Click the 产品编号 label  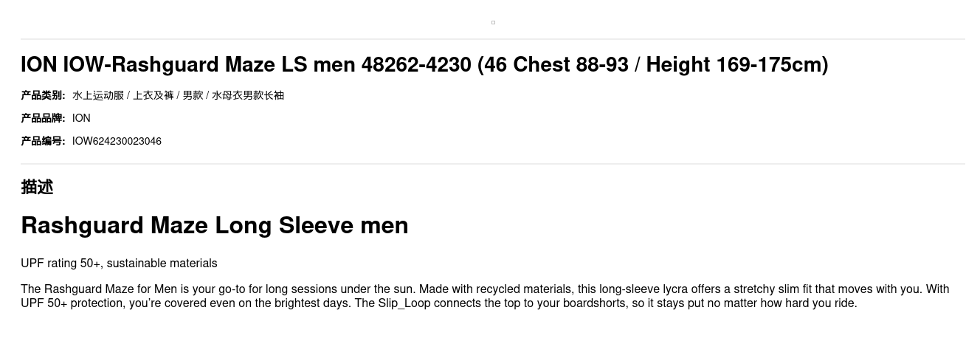[43, 141]
